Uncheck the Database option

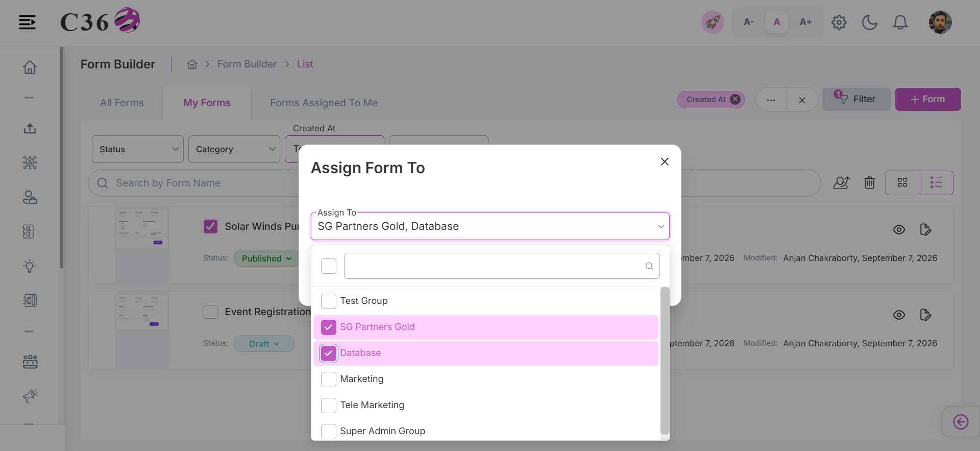(x=329, y=353)
